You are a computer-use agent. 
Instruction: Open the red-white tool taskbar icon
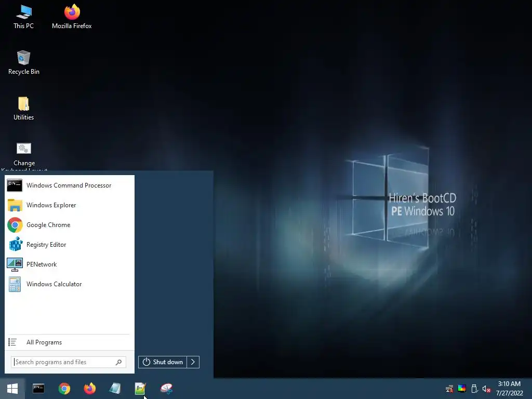(166, 389)
